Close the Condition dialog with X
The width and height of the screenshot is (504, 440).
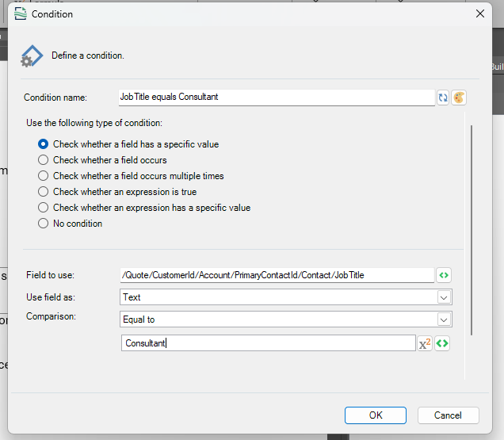pos(480,13)
